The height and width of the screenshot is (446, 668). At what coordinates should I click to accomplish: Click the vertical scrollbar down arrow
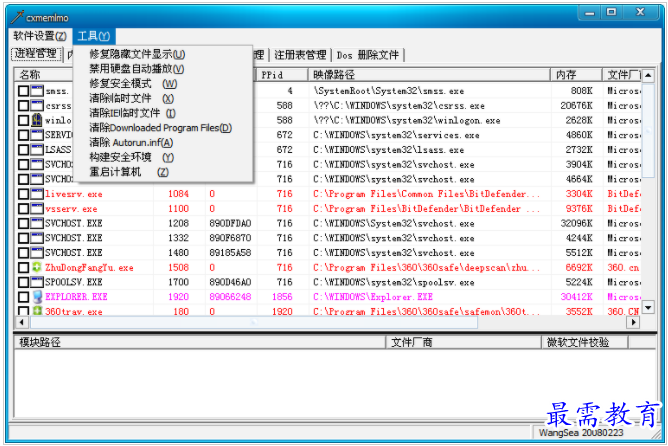648,307
